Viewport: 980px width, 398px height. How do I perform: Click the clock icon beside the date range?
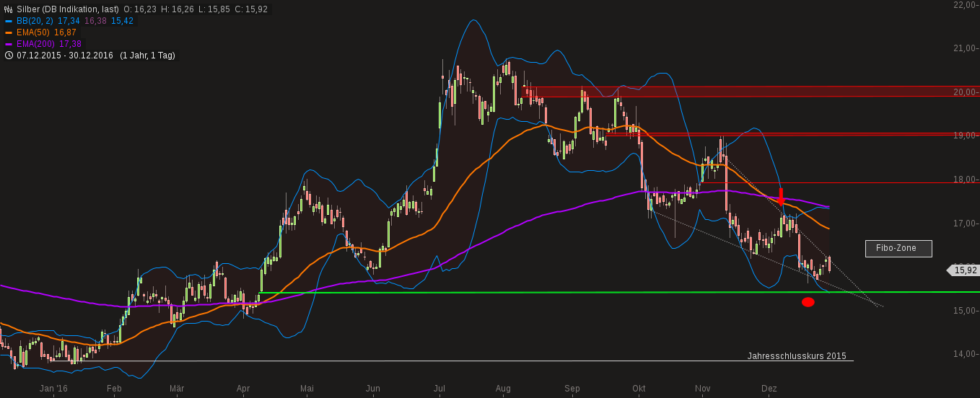click(9, 55)
